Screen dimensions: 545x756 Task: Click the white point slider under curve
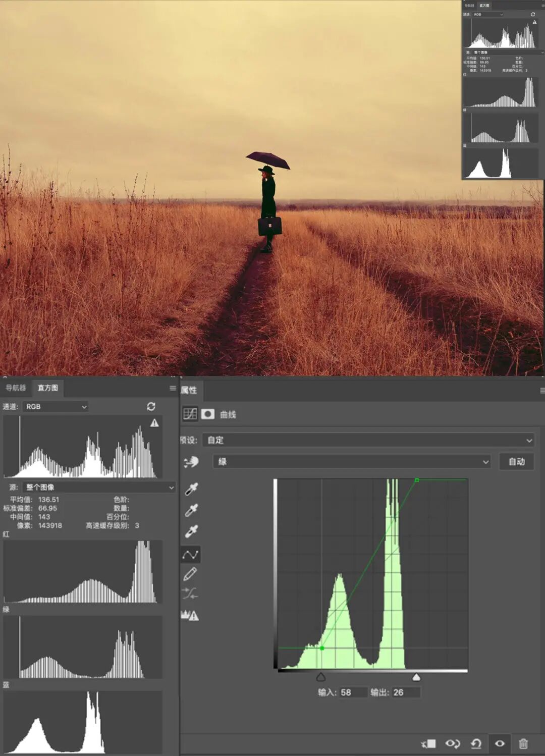pos(416,677)
